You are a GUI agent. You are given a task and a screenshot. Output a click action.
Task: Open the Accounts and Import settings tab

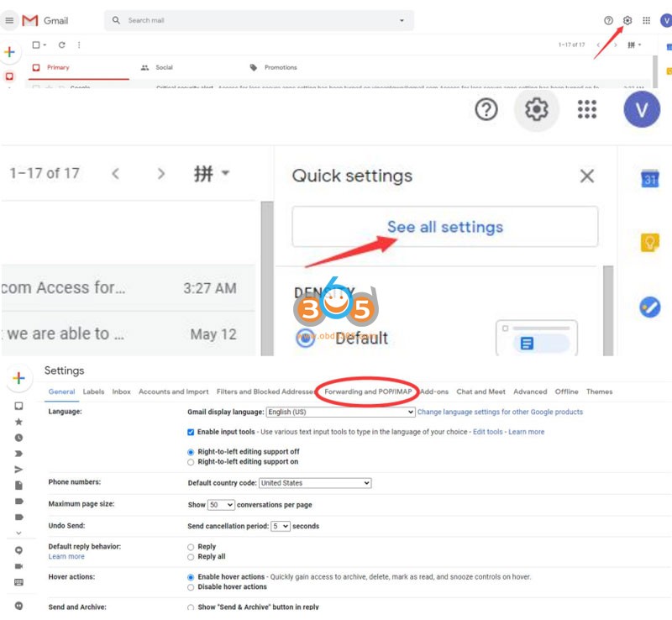point(174,391)
